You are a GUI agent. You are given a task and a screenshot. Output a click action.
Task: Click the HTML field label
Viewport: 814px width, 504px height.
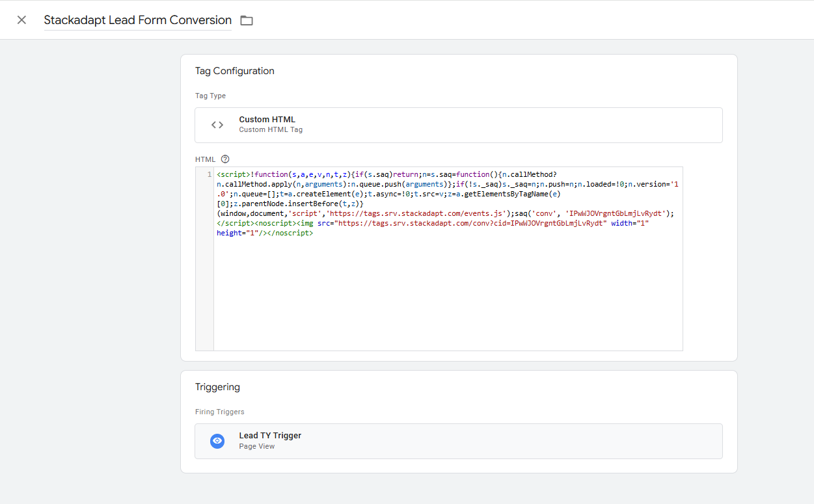click(x=206, y=159)
